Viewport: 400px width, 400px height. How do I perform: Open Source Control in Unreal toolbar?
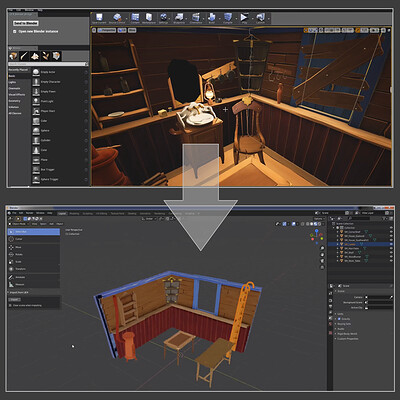(x=117, y=18)
